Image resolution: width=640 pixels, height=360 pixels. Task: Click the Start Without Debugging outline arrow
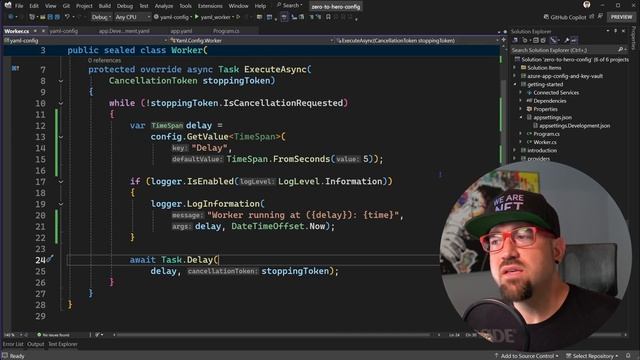click(238, 17)
